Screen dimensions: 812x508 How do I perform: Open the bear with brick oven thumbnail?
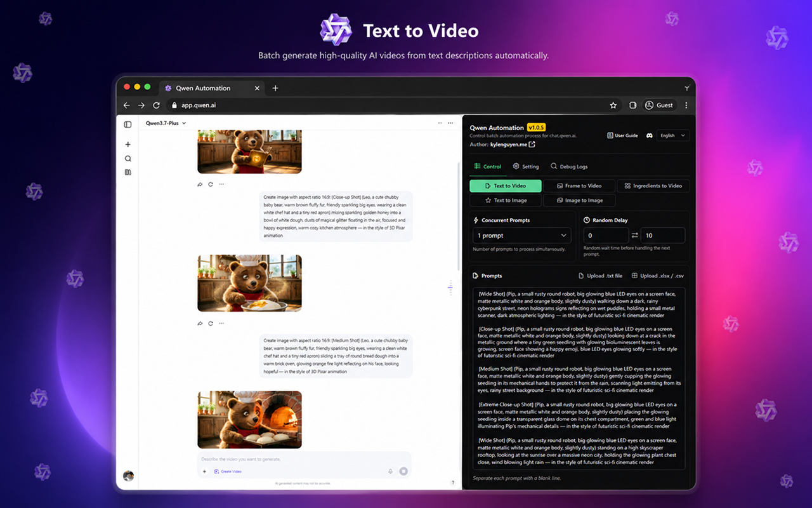[x=249, y=420]
